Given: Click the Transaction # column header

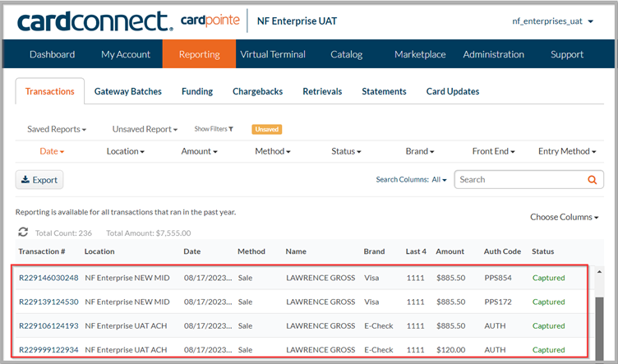Looking at the screenshot, I should click(x=42, y=251).
